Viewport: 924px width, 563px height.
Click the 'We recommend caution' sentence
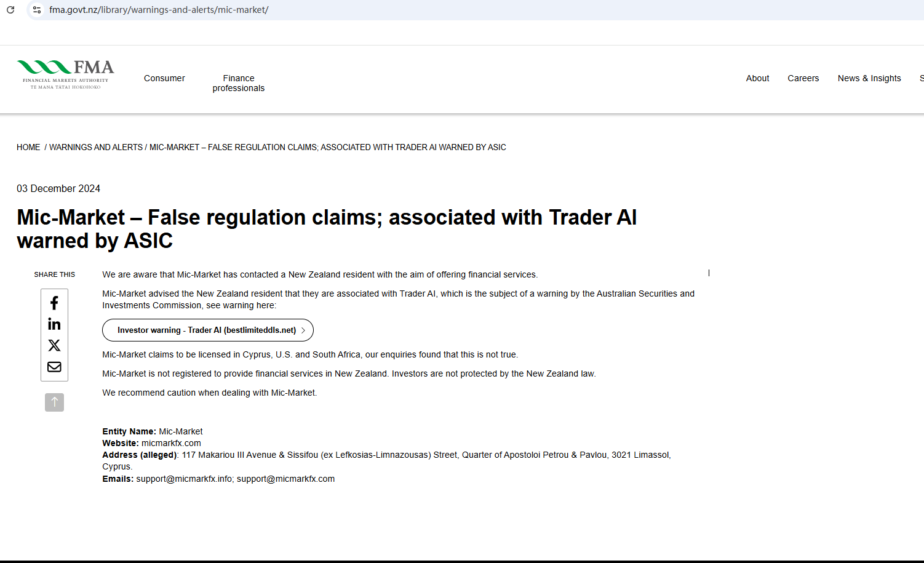tap(210, 393)
